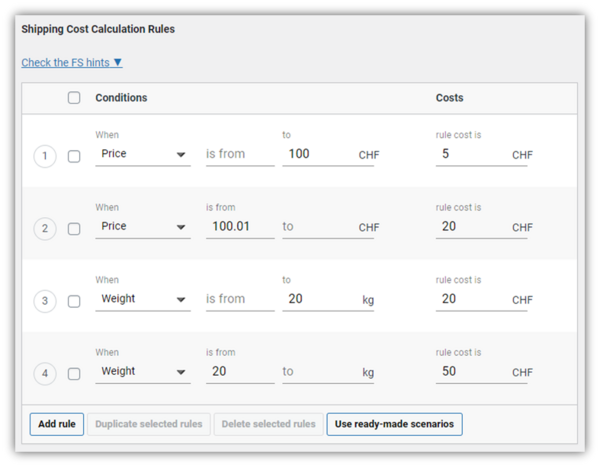Expand the Weight dropdown in rule 4

[x=142, y=371]
